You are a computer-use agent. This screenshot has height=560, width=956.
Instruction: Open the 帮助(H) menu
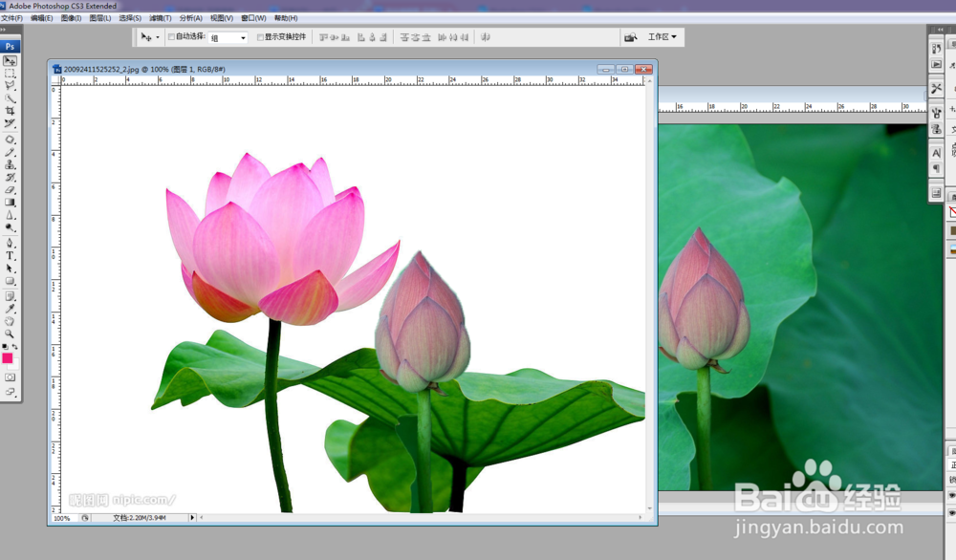(286, 18)
